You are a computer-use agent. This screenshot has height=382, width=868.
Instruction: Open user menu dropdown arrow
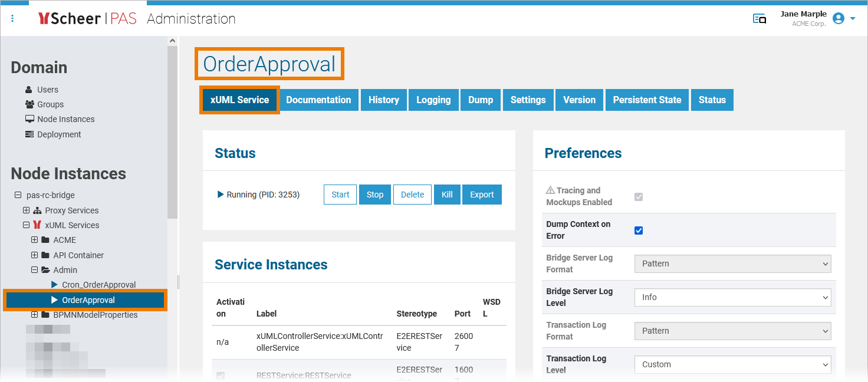[853, 19]
